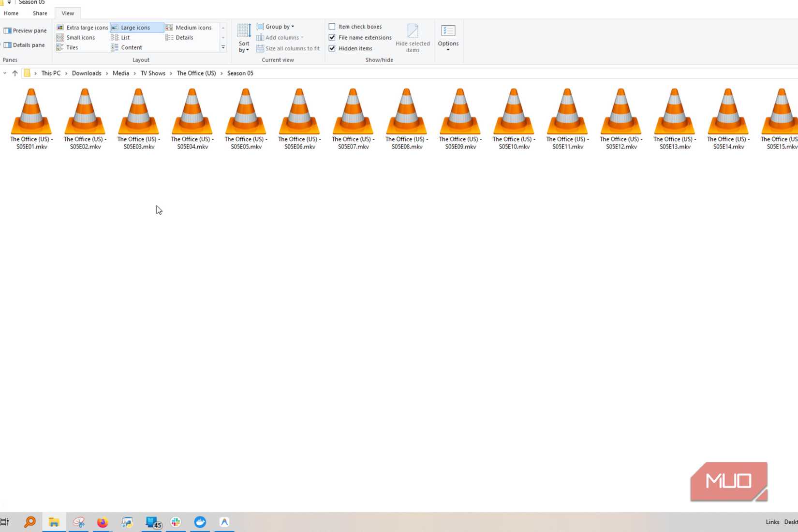Navigate to TV Shows in breadcrumb
Viewport: 798px width, 532px height.
pyautogui.click(x=153, y=73)
